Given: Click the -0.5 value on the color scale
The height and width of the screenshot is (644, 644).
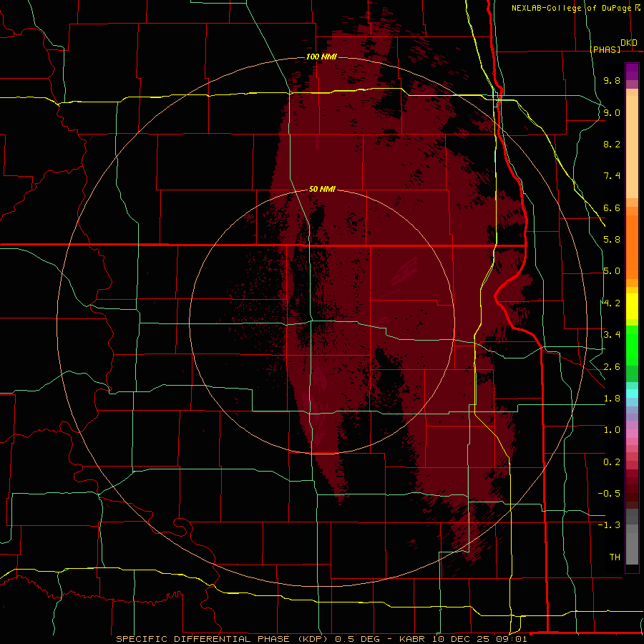Looking at the screenshot, I should tap(609, 494).
